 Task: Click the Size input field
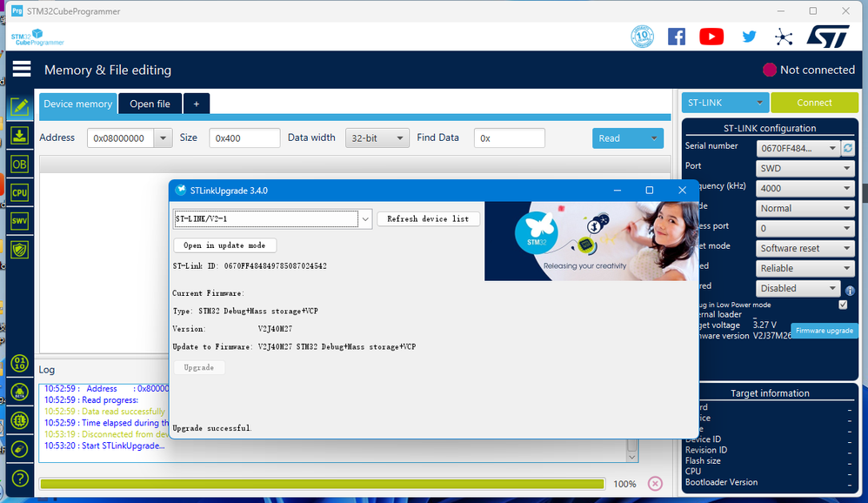(244, 138)
